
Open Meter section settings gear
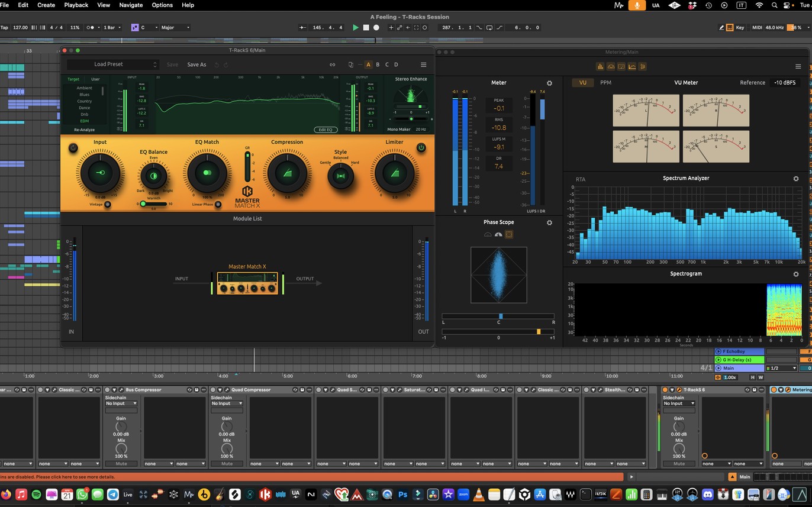(549, 83)
